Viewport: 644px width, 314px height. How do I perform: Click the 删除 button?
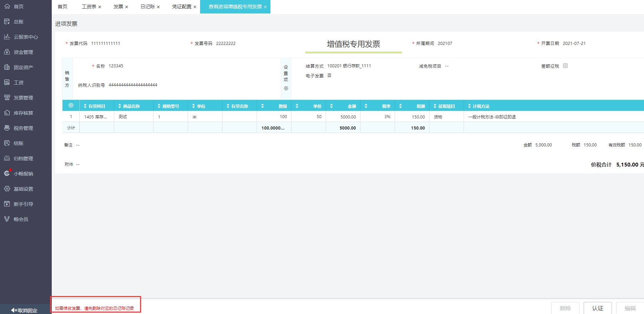pos(565,308)
